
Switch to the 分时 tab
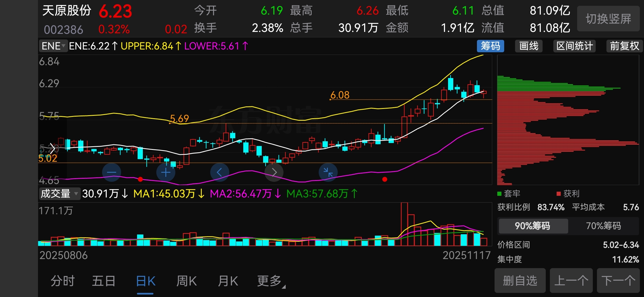tap(62, 281)
